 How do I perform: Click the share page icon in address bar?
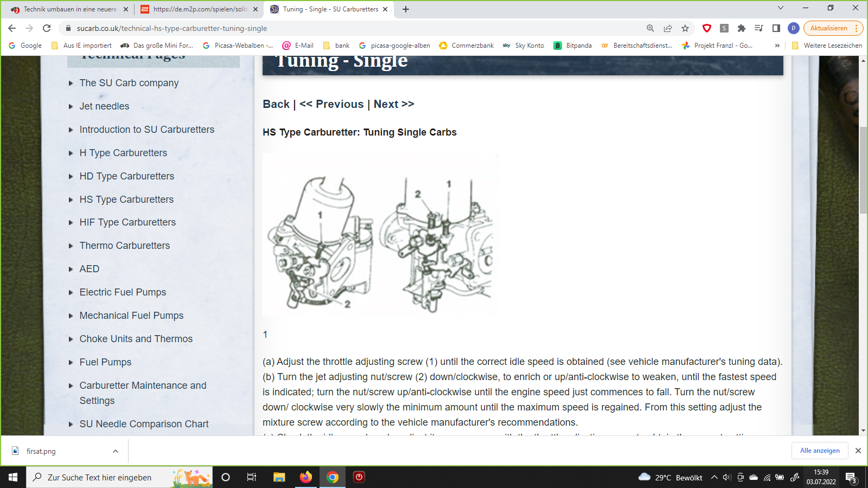tap(668, 28)
